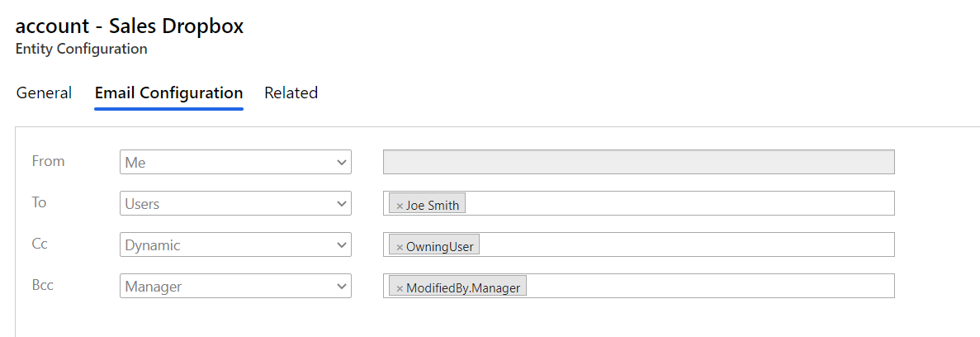
Task: Click inside Bcc recipients field's empty space
Action: 709,286
